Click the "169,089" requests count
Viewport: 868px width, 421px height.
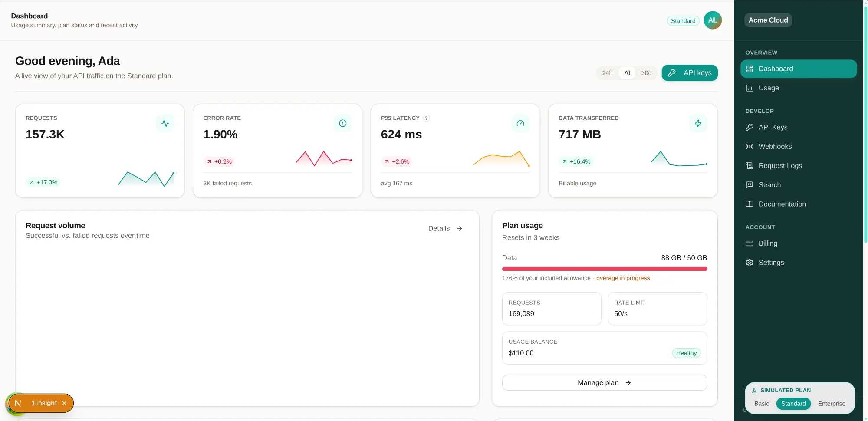[521, 314]
